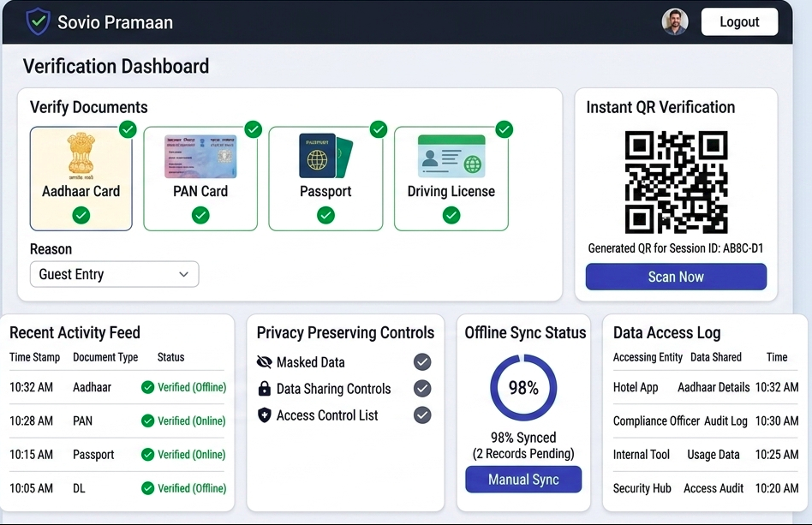Click the 98% sync progress ring

click(523, 387)
